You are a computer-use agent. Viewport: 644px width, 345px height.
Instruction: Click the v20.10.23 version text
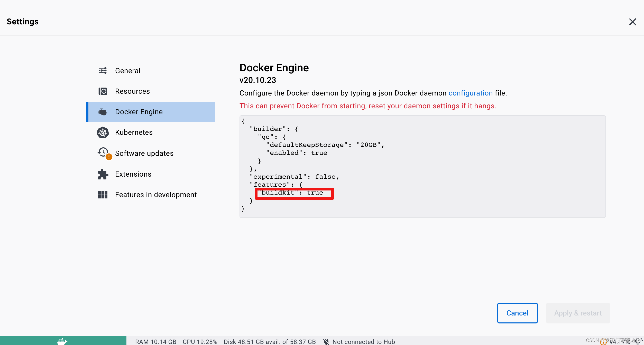(x=258, y=80)
